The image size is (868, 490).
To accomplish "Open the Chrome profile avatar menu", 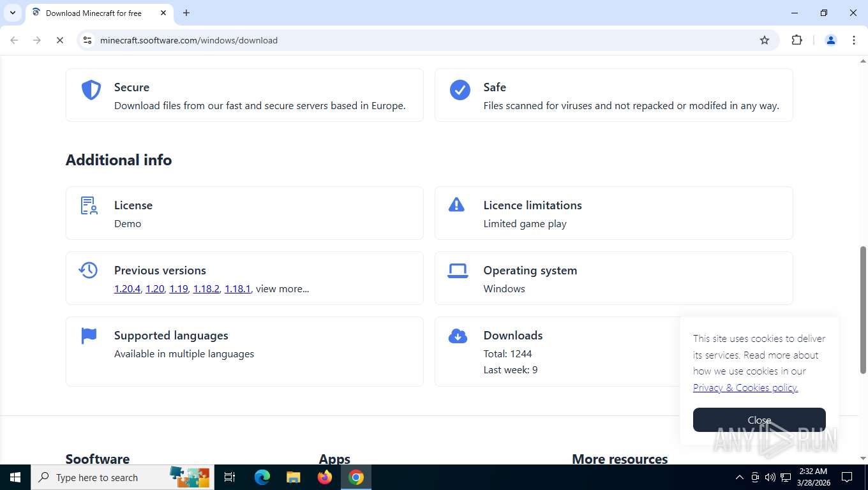I will (831, 40).
